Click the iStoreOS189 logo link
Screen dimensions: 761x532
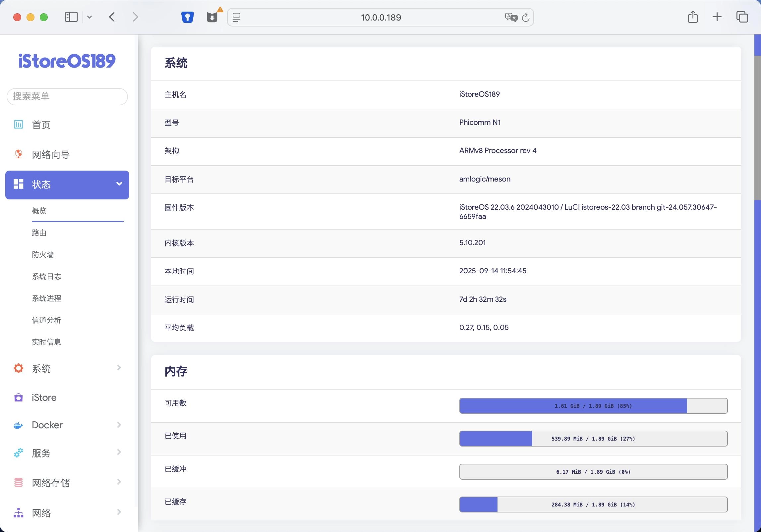(x=67, y=61)
